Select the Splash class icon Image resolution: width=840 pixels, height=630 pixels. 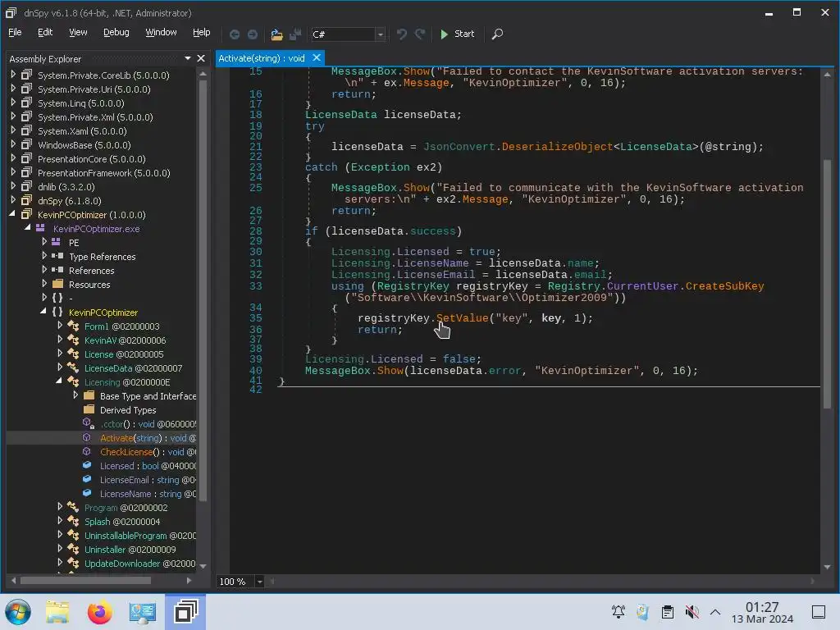click(73, 521)
